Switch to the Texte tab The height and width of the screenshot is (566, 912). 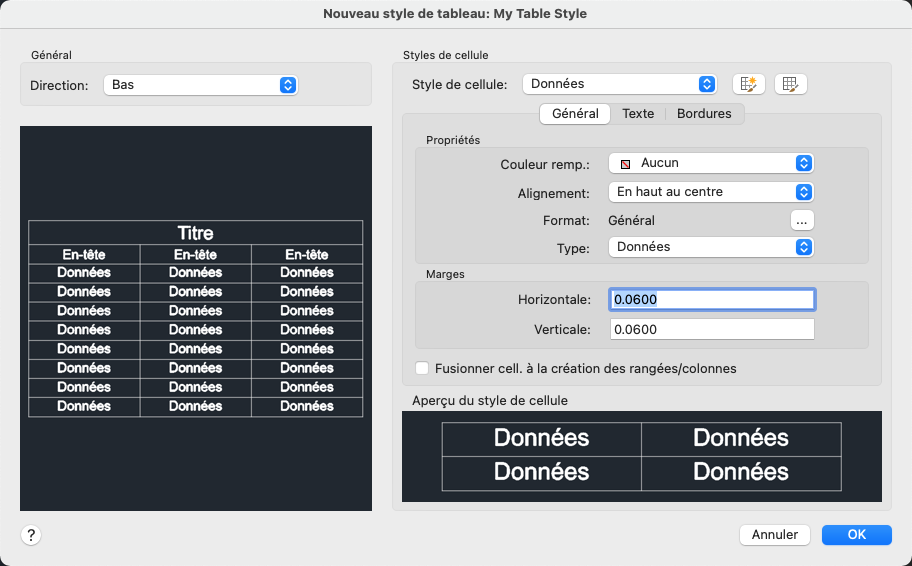coord(638,114)
